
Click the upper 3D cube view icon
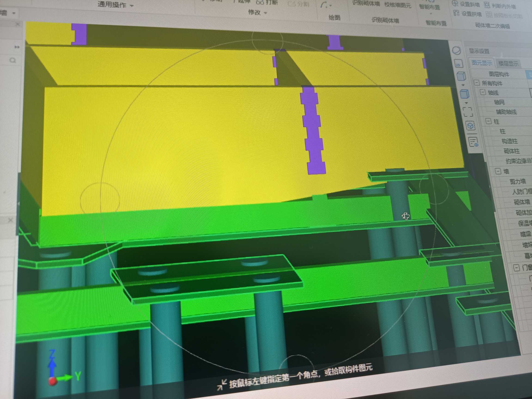461,76
